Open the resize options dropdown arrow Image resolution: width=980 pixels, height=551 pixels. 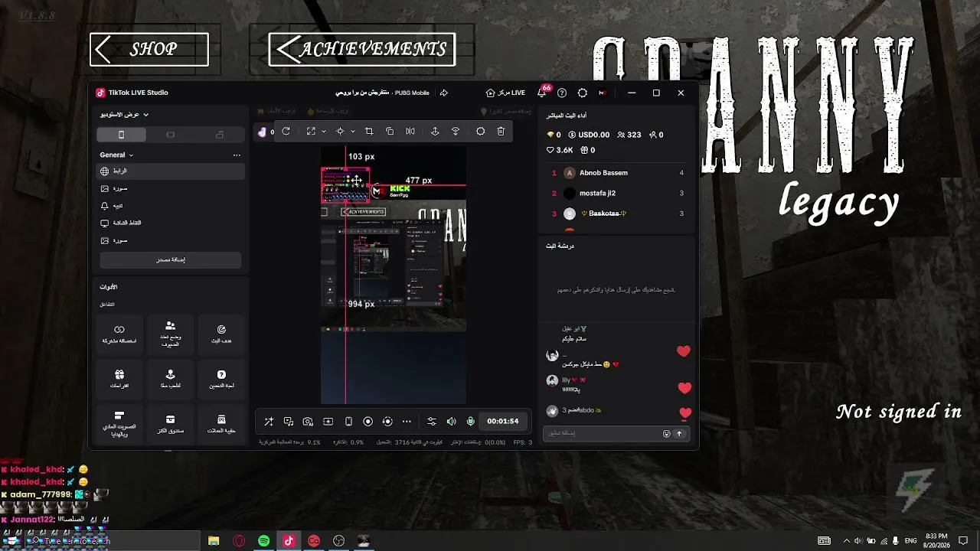[x=324, y=132]
